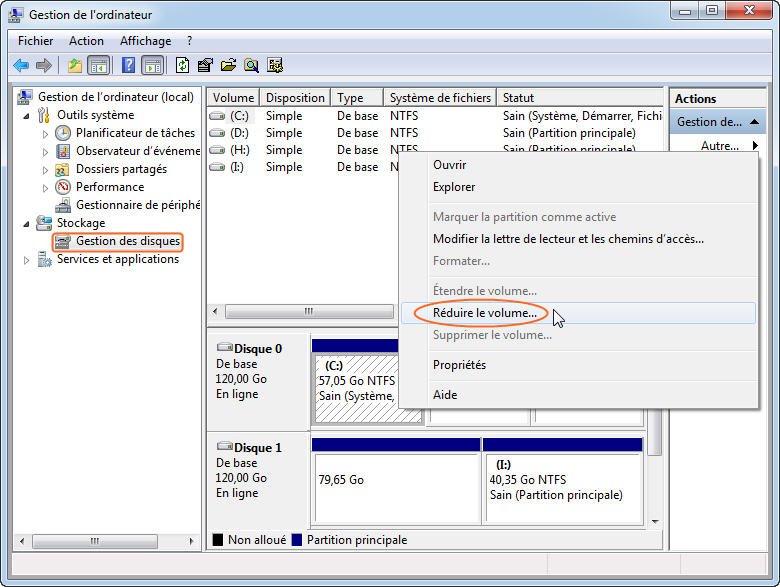Click the open folder toolbar icon
Screen dimensions: 780x587
(228, 65)
